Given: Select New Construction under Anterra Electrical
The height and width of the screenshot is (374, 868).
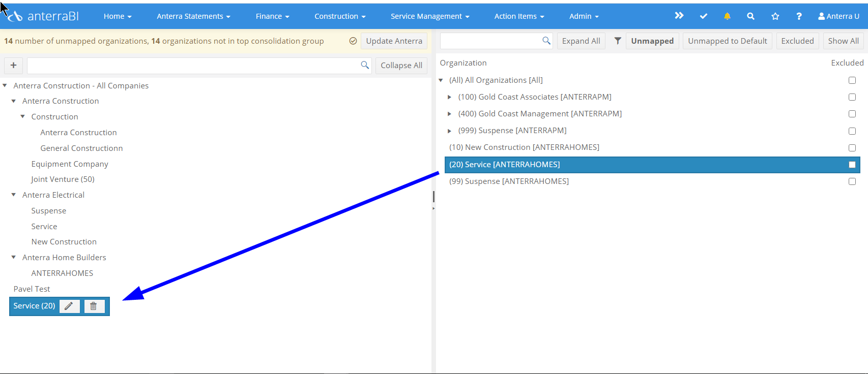Looking at the screenshot, I should [x=64, y=241].
